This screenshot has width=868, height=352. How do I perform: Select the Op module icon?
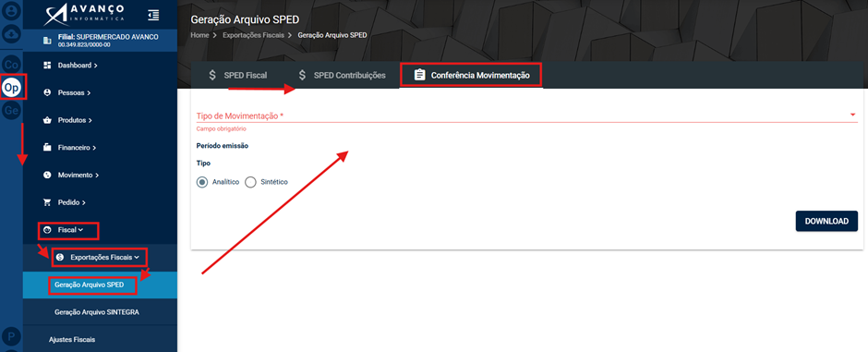point(12,87)
